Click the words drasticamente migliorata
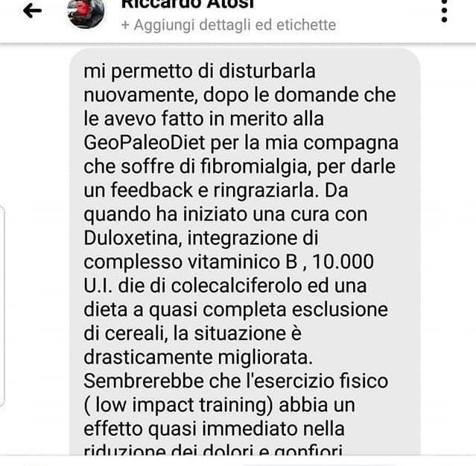Screen dimensions: 476x466 (x=198, y=358)
